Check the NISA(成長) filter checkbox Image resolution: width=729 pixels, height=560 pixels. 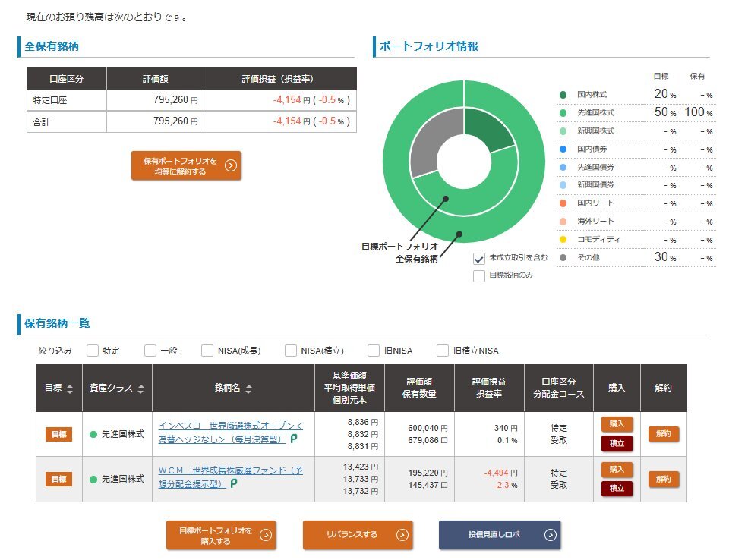207,351
